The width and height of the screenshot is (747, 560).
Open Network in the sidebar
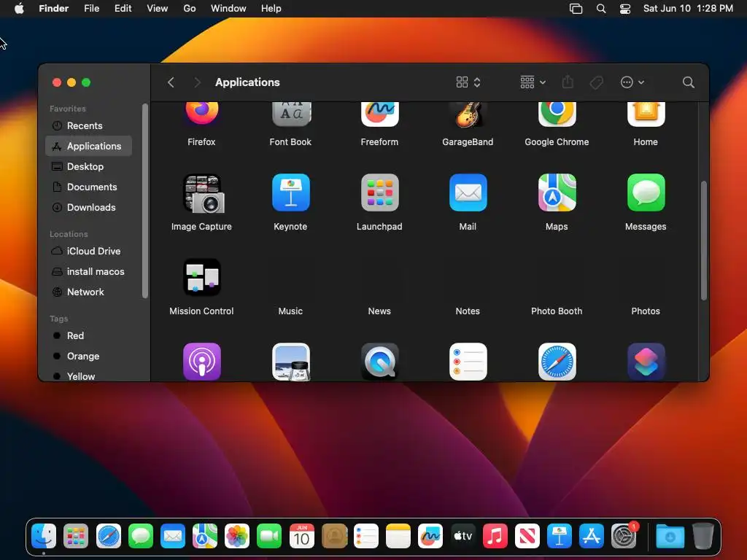(88, 292)
